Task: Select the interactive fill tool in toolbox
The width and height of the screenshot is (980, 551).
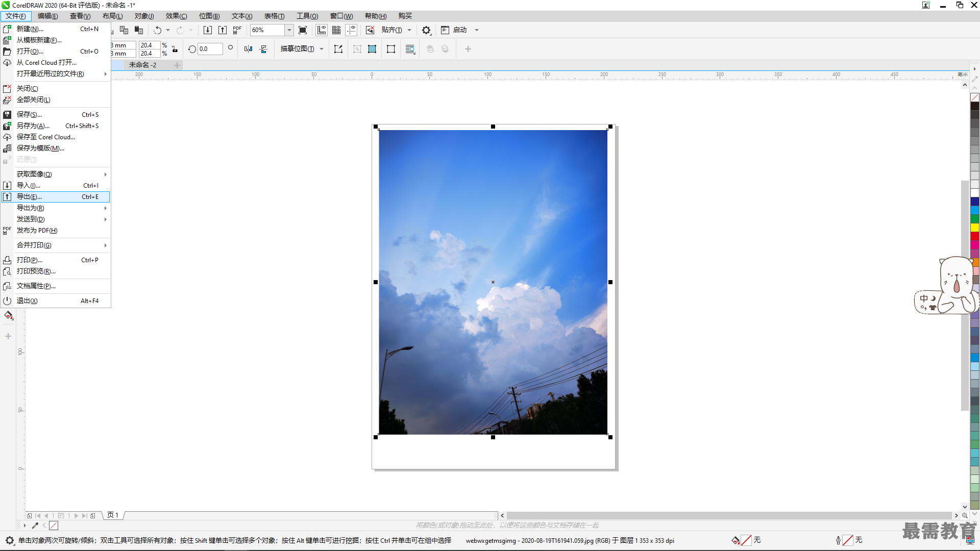Action: point(8,316)
